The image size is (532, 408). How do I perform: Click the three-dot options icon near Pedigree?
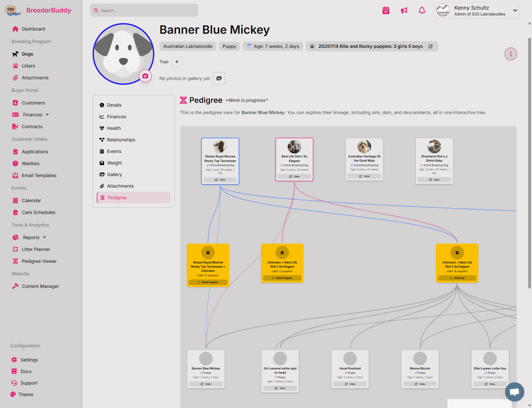coord(510,54)
